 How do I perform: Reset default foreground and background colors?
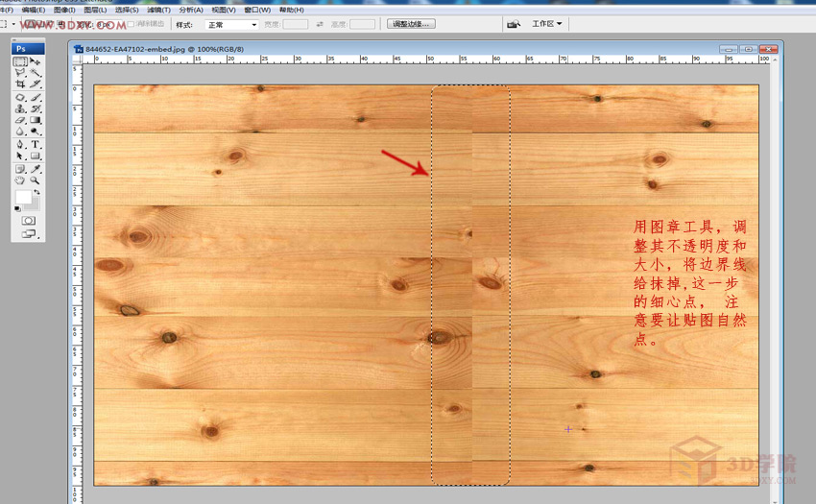pos(17,208)
